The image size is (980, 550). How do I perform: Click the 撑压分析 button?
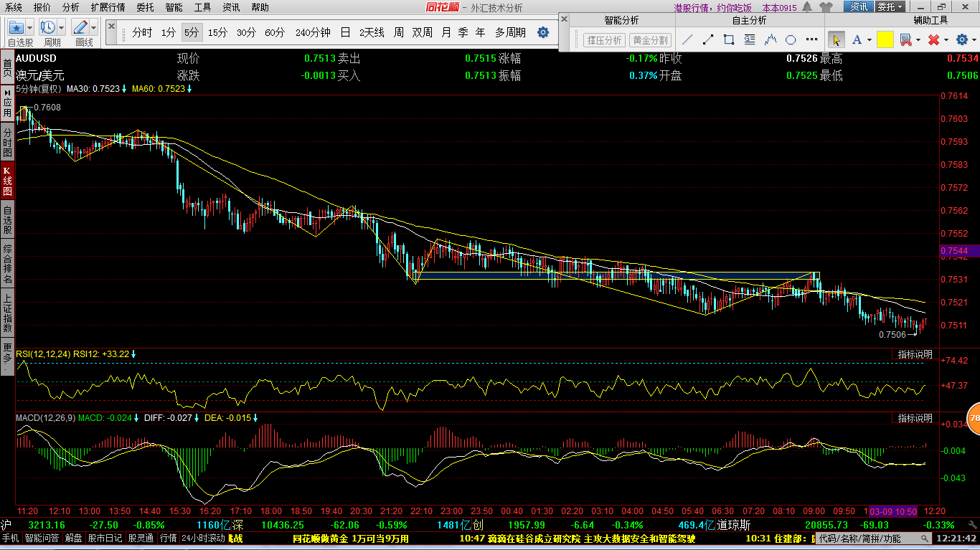coord(605,40)
